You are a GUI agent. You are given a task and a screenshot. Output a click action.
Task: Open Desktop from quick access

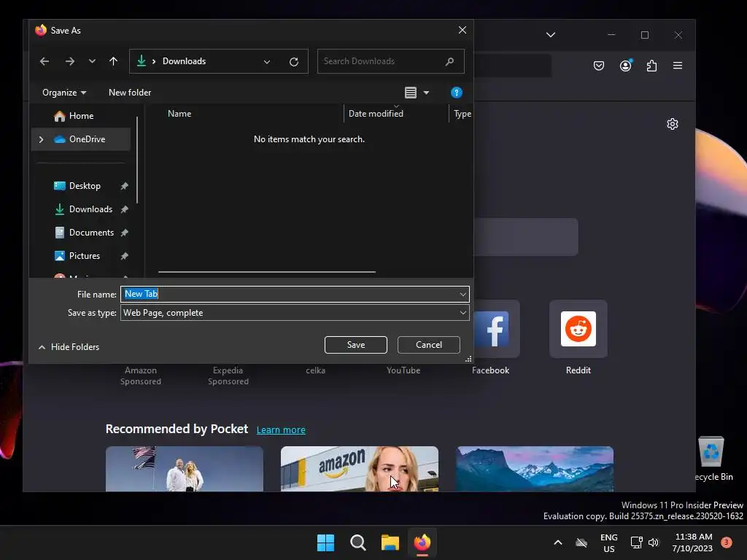[x=85, y=186]
